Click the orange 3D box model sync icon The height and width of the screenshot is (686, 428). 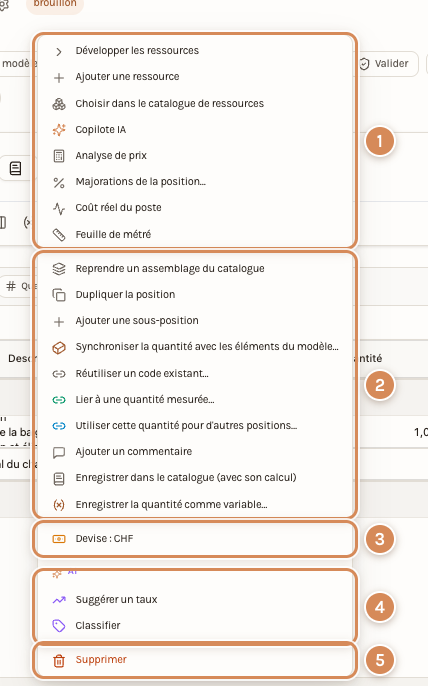(59, 347)
